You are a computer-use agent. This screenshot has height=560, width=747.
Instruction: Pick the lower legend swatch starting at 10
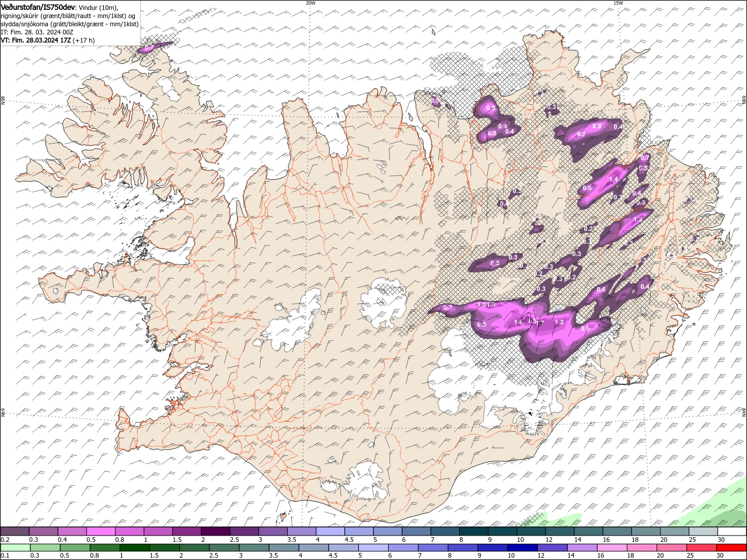click(x=523, y=548)
